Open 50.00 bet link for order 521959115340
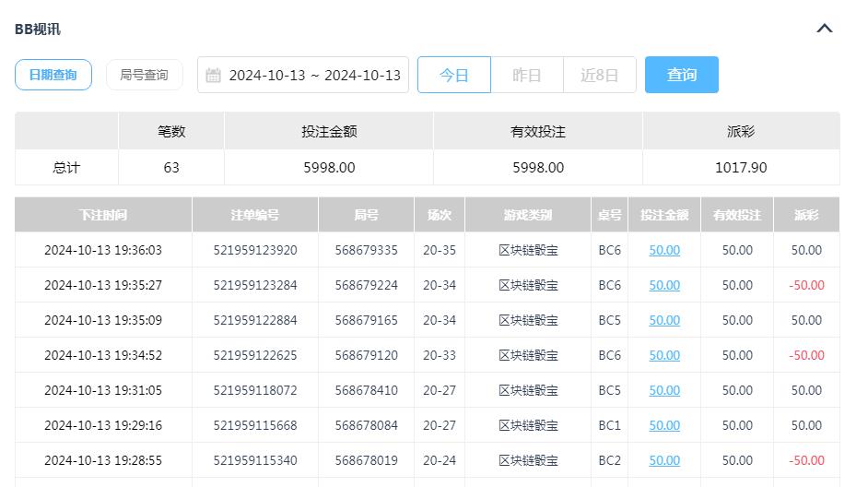 [664, 460]
